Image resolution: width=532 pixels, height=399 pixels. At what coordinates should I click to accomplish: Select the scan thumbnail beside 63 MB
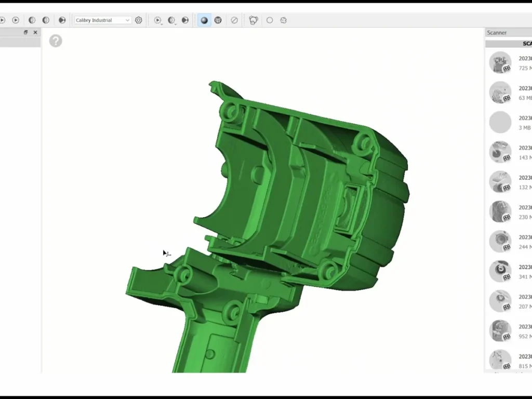click(500, 92)
